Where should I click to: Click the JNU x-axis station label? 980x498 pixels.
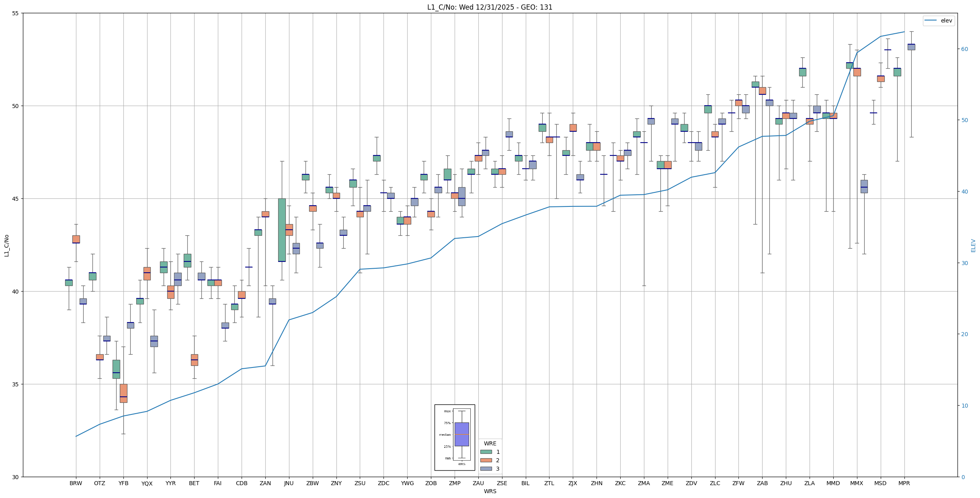289,483
